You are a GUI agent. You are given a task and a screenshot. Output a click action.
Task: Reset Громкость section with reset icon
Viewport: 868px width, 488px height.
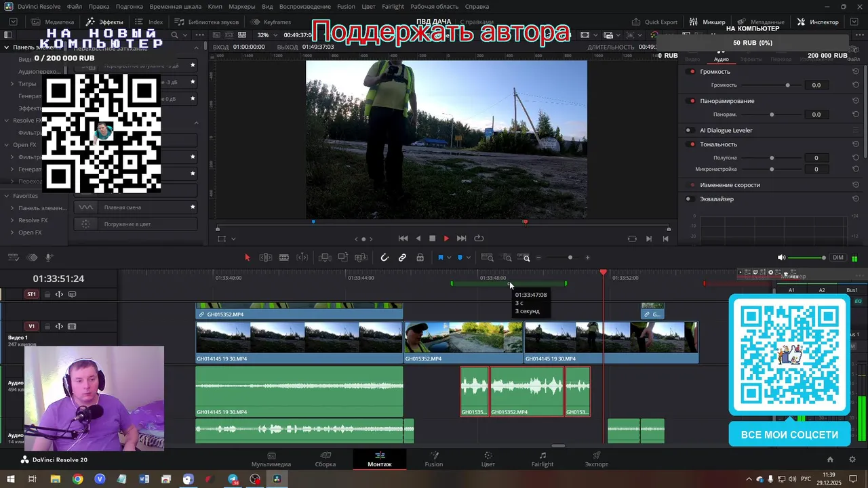(x=856, y=72)
